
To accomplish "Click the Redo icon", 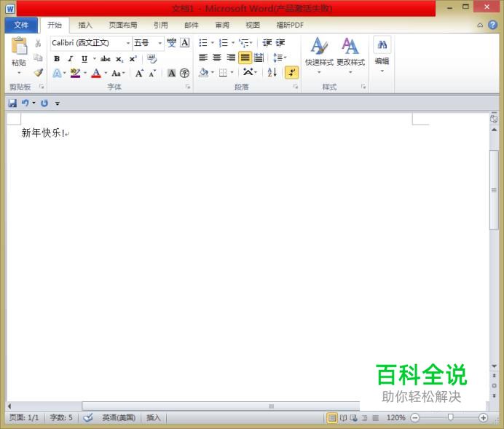I will coord(44,103).
